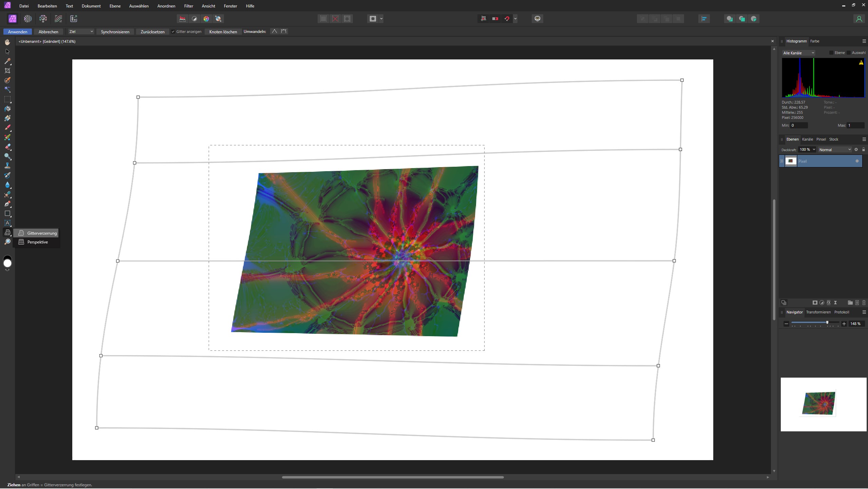
Task: Toggle the Gitter anzeigen checkbox
Action: point(173,32)
